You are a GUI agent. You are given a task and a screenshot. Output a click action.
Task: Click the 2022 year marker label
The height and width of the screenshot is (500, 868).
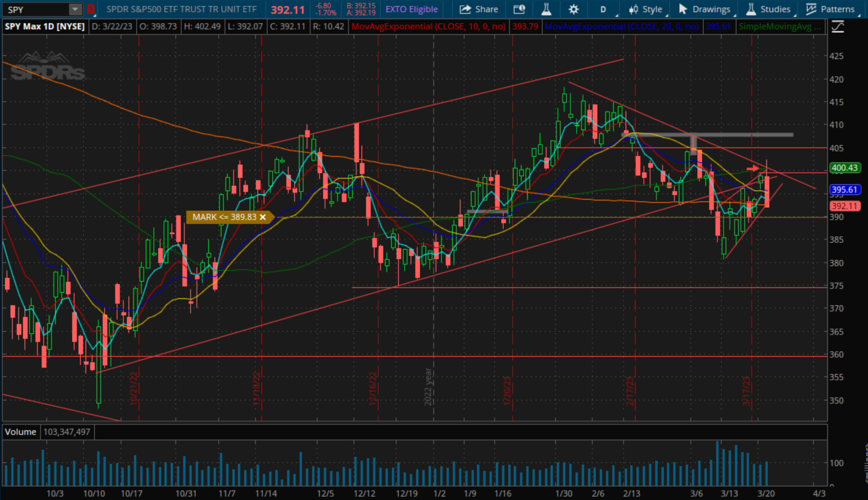429,387
